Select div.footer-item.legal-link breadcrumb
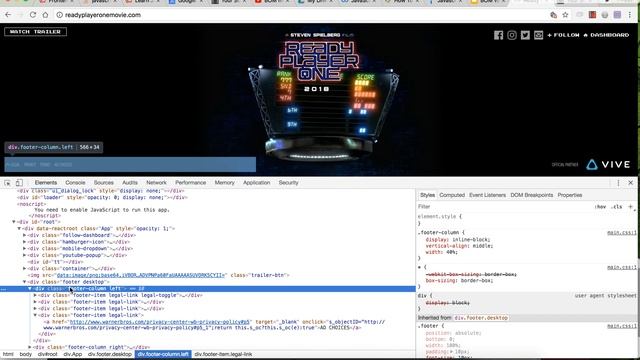640x360 pixels. tap(223, 354)
